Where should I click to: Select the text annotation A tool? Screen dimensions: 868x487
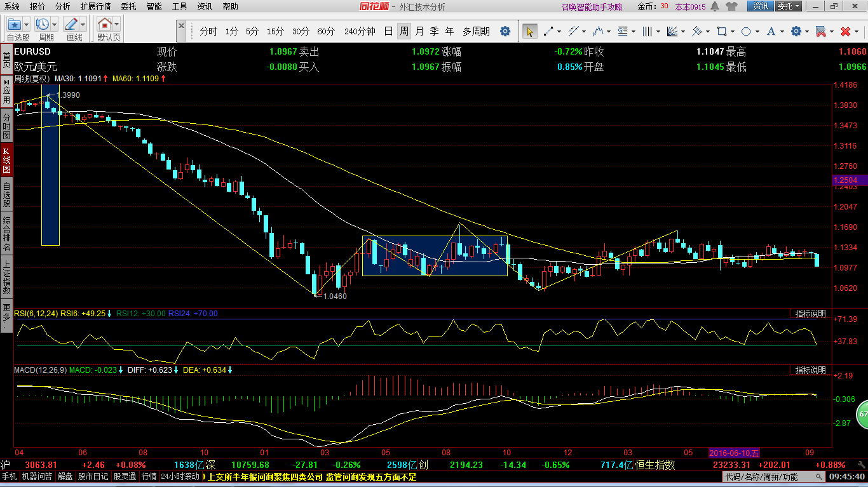[x=771, y=31]
